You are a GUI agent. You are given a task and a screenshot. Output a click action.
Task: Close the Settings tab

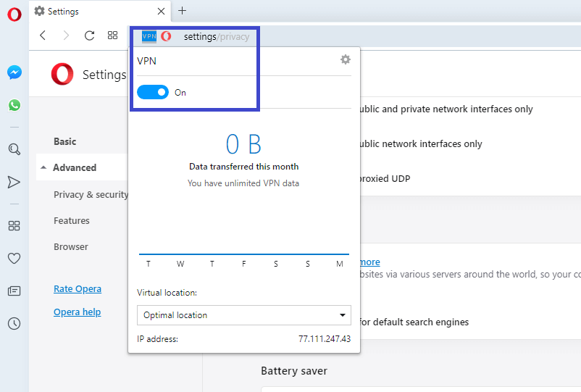pyautogui.click(x=161, y=11)
